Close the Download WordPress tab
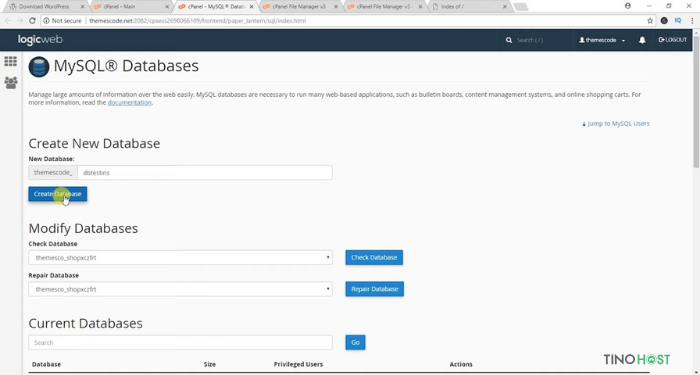 [83, 7]
